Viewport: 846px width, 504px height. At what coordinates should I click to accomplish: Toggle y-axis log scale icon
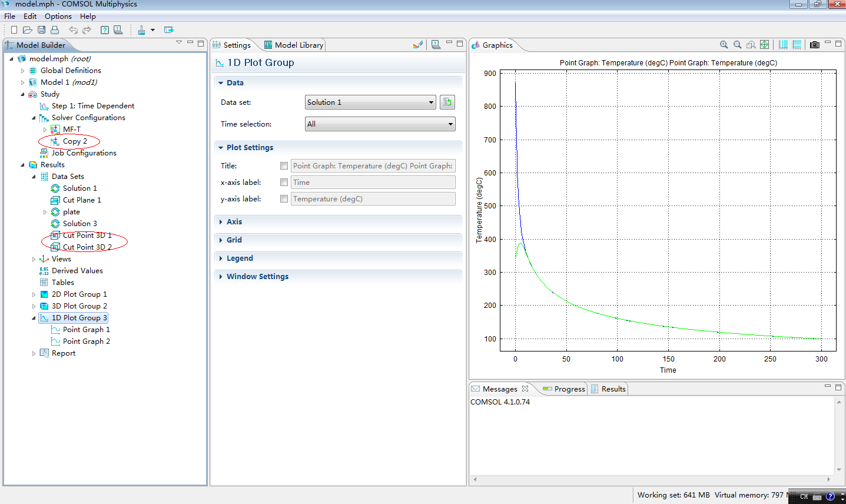[x=797, y=45]
